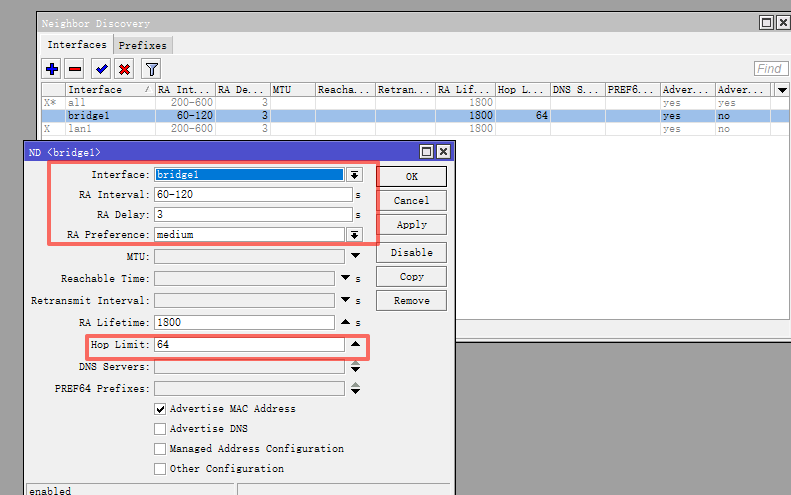The height and width of the screenshot is (495, 791).
Task: Open the Interface dropdown list
Action: [355, 175]
